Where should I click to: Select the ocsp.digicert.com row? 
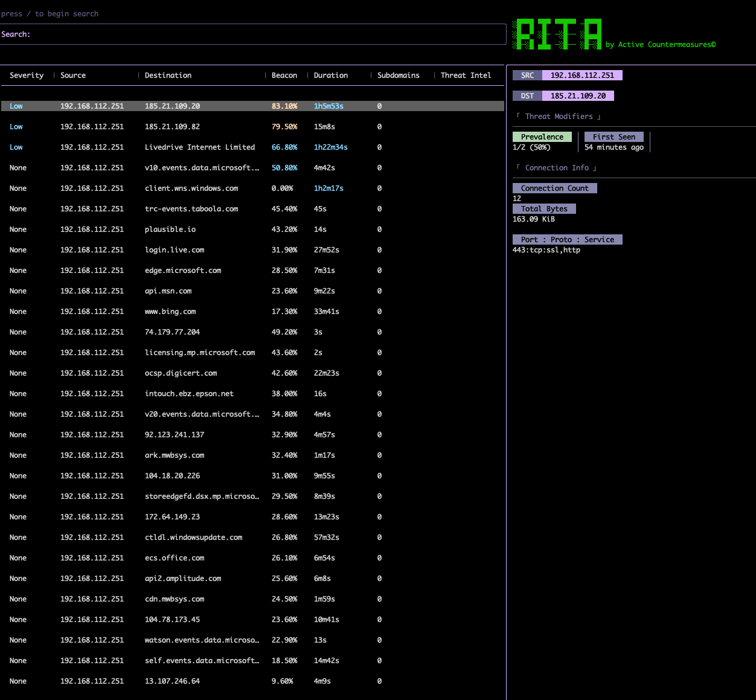181,373
